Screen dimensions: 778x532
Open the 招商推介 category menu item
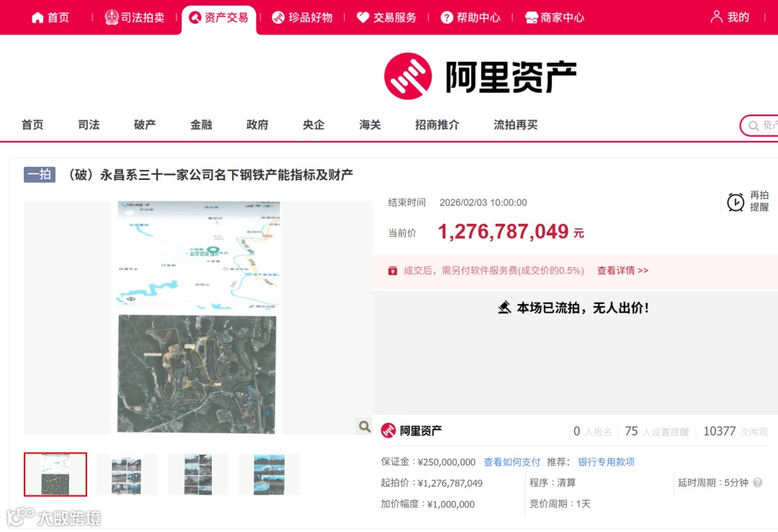[x=437, y=125]
